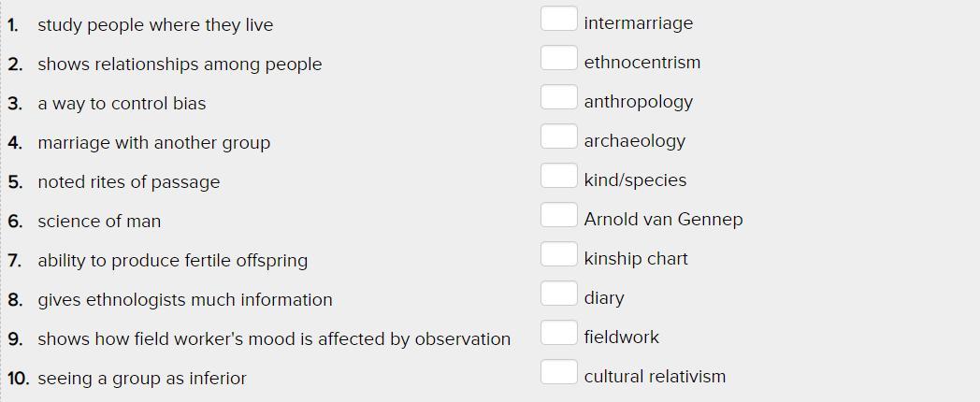Focus the answer field beside archaeology

(x=558, y=136)
